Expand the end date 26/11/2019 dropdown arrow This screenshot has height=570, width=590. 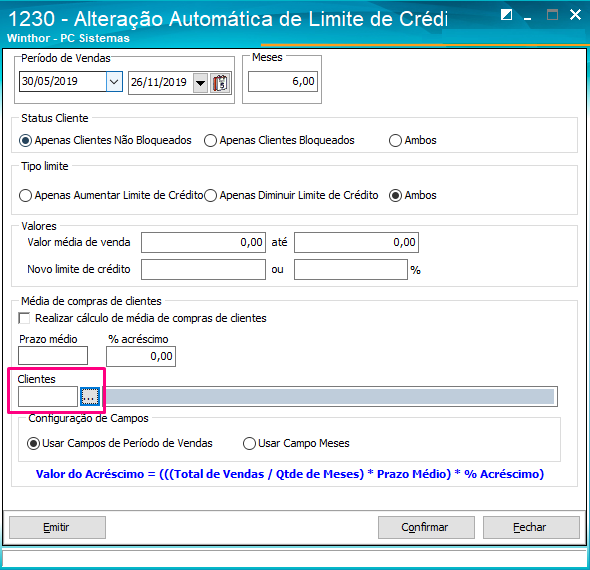point(201,83)
